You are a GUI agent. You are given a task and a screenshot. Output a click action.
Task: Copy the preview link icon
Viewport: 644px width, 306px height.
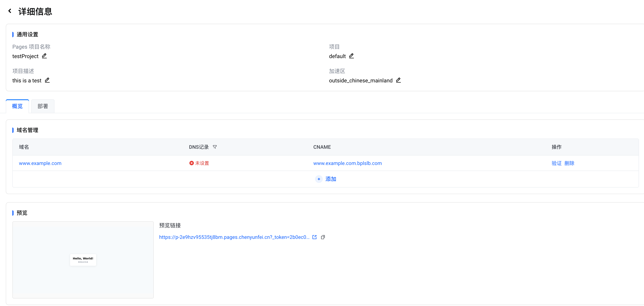pos(323,237)
